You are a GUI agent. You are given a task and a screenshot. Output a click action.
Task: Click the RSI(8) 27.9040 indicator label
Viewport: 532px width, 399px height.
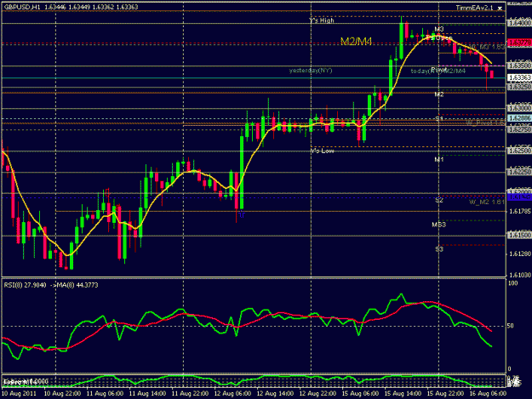coord(25,285)
